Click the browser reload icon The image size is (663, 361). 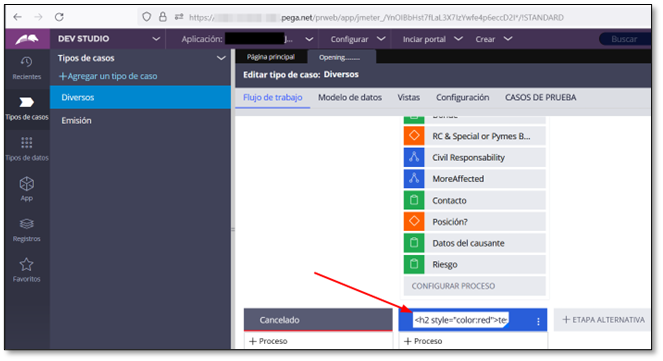59,17
